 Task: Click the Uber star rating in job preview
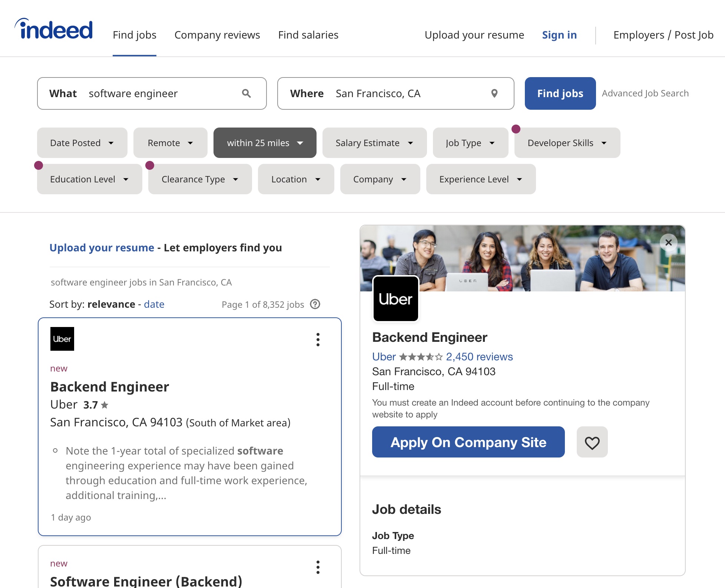pos(421,357)
